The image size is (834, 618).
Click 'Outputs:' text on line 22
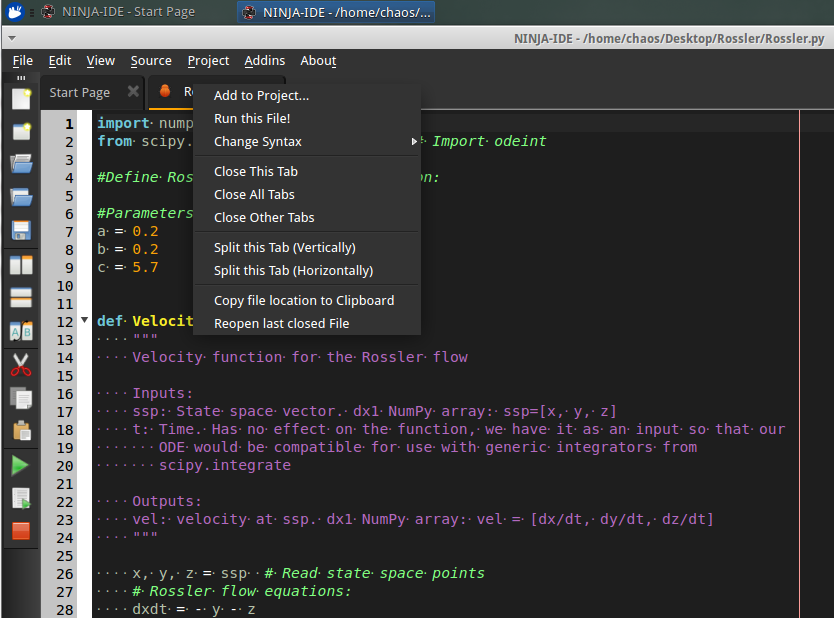tap(167, 501)
